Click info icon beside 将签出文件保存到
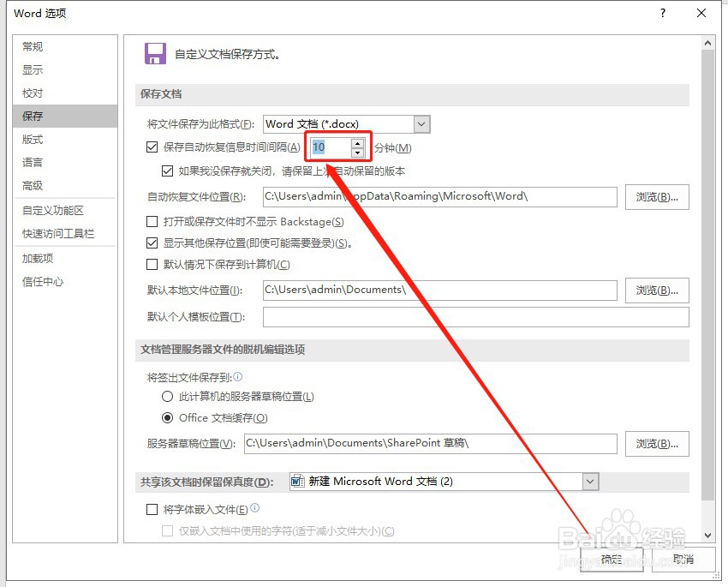 tap(238, 377)
